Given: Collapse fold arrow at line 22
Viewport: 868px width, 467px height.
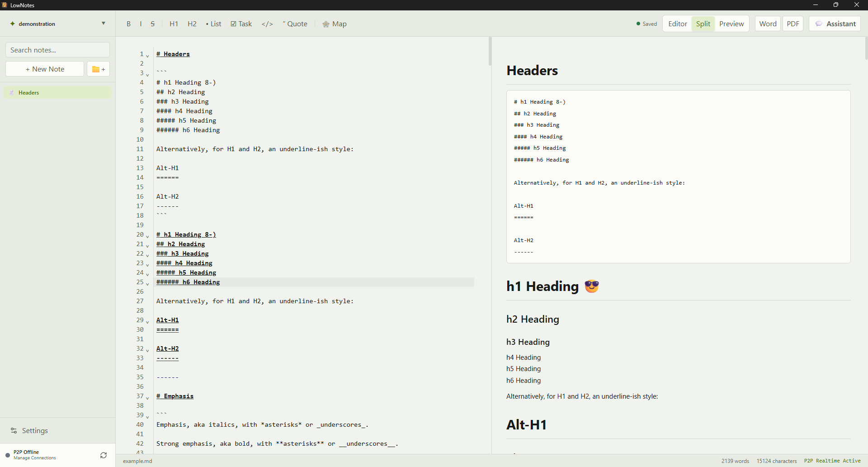Looking at the screenshot, I should 147,255.
